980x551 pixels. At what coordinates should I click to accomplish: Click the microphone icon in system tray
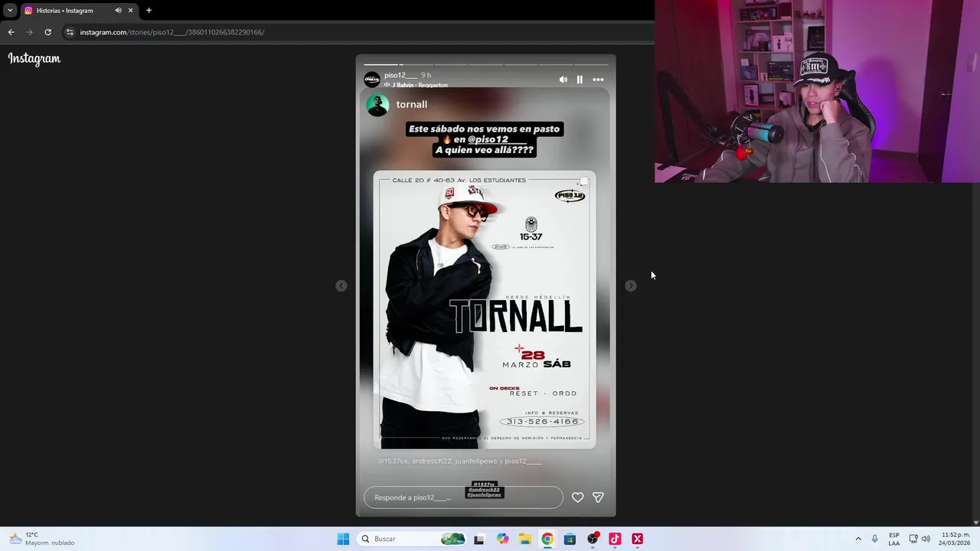875,539
